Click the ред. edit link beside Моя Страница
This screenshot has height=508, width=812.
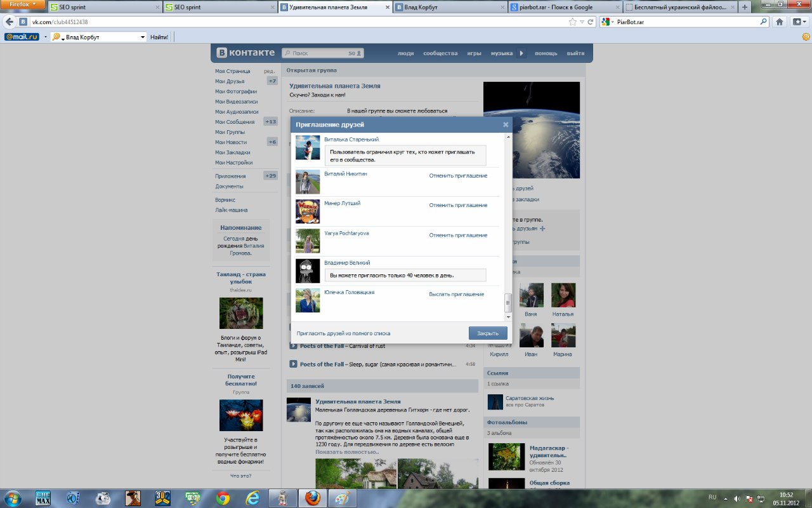click(269, 71)
